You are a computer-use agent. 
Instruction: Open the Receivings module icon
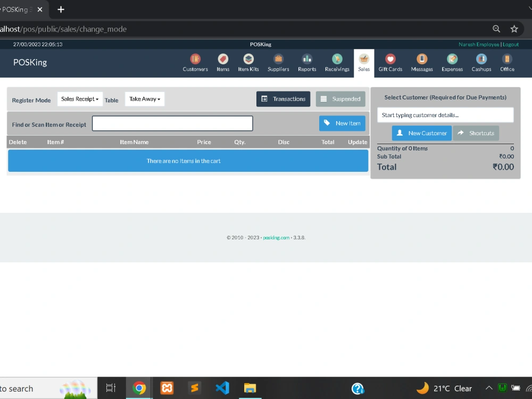point(337,59)
